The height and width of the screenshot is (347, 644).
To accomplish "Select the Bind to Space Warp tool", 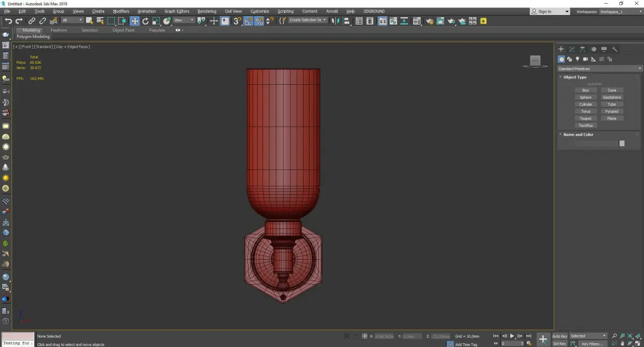I will 53,21.
